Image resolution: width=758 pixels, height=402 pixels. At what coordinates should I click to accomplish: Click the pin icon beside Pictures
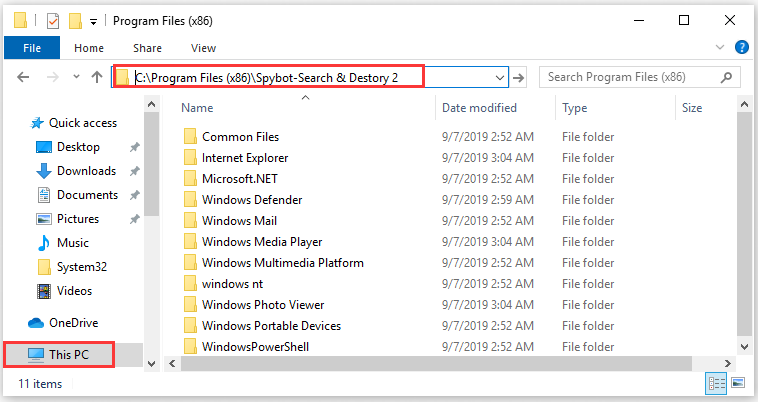click(134, 219)
